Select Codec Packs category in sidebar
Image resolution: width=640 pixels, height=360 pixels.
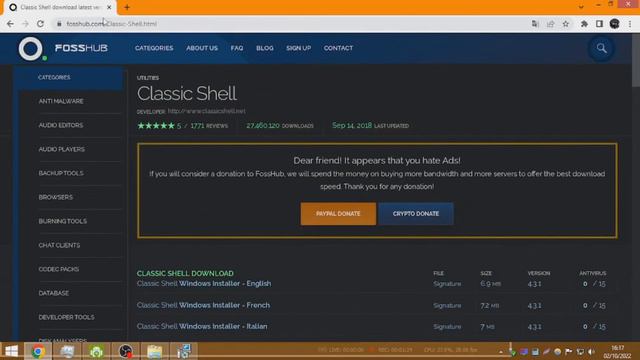pyautogui.click(x=59, y=269)
